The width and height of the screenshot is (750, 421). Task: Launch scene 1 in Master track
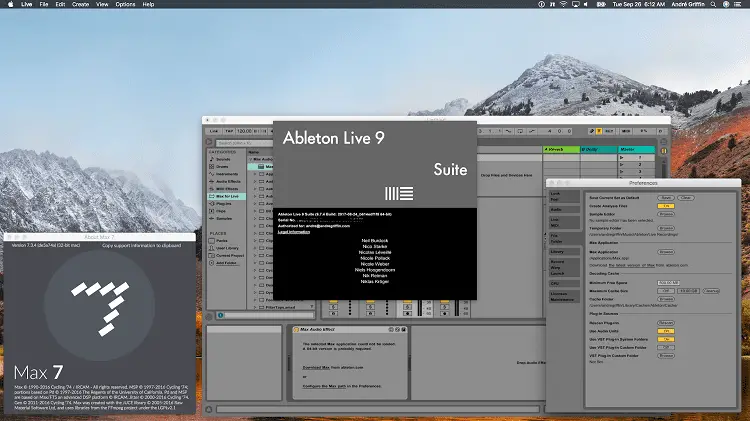[622, 157]
